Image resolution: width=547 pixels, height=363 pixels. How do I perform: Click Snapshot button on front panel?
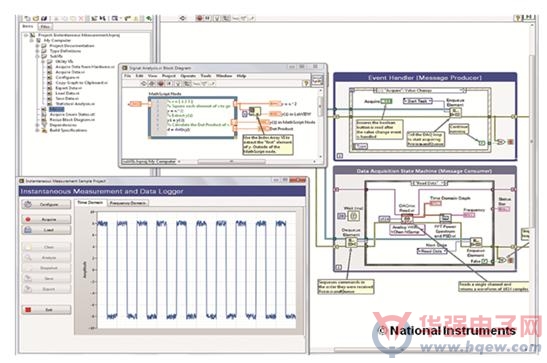point(46,268)
